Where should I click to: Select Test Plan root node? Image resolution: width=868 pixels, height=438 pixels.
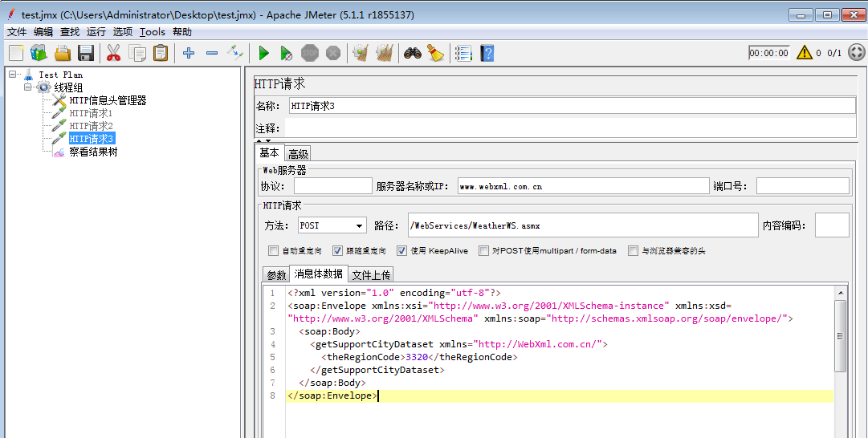[x=61, y=75]
